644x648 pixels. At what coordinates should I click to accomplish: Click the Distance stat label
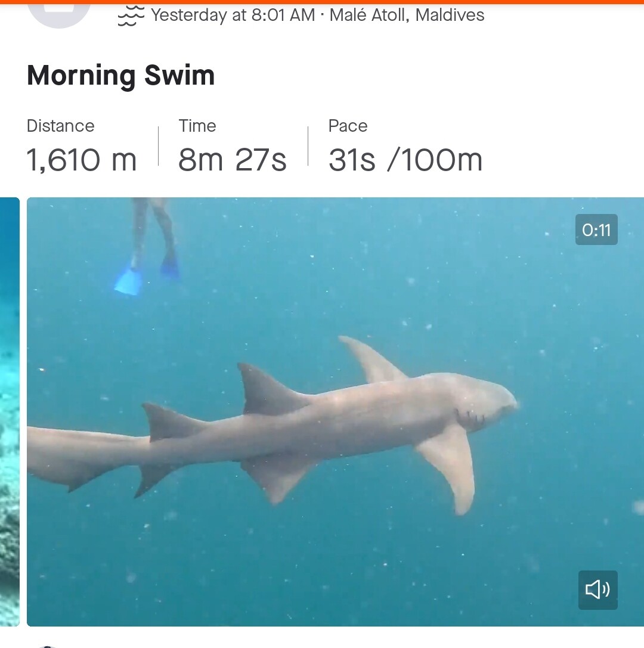(61, 126)
